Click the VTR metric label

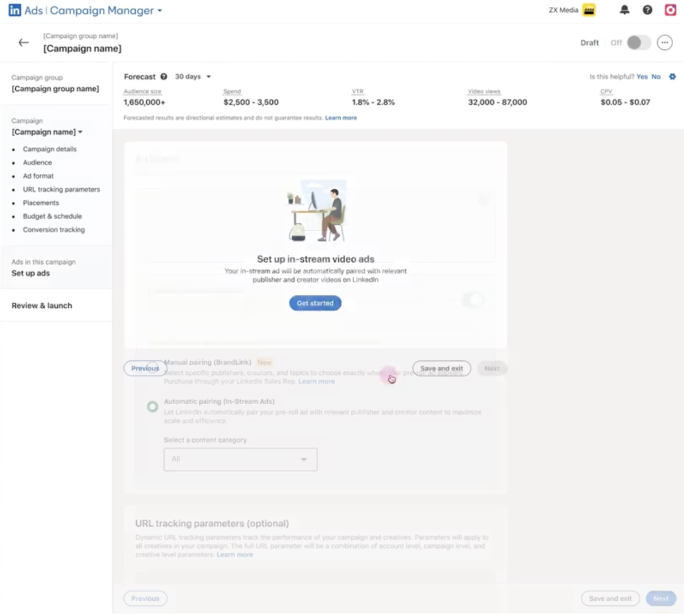358,92
